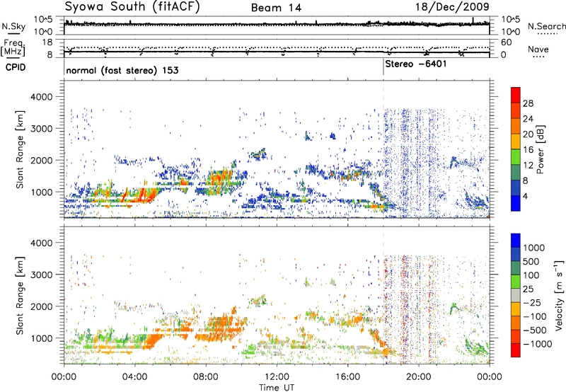
Task: Click the 'Syowa South (fitACF)' plot title
Action: click(132, 7)
